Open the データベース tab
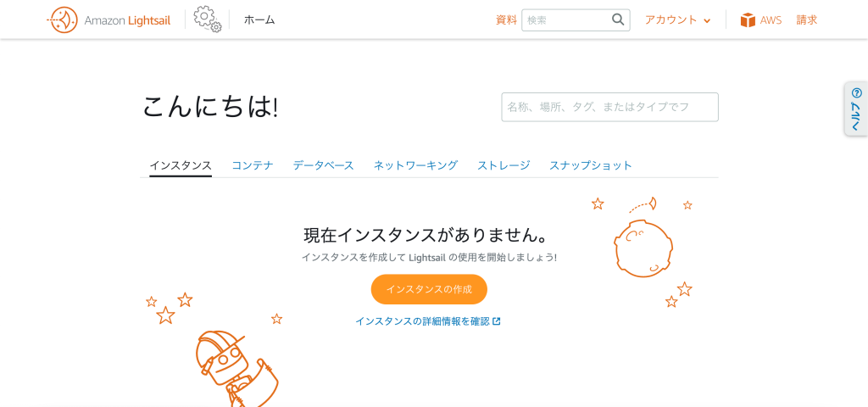Viewport: 868px width, 407px height. 323,165
